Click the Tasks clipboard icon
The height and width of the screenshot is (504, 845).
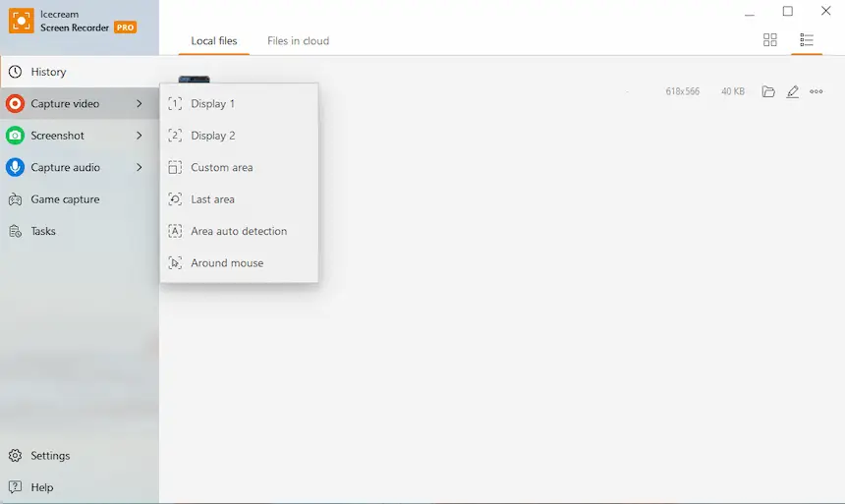pyautogui.click(x=15, y=231)
